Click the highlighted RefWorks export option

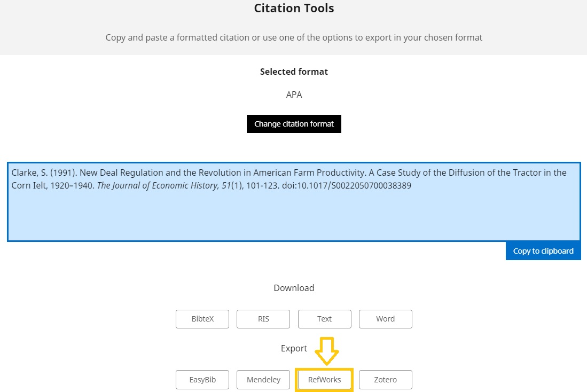(324, 380)
